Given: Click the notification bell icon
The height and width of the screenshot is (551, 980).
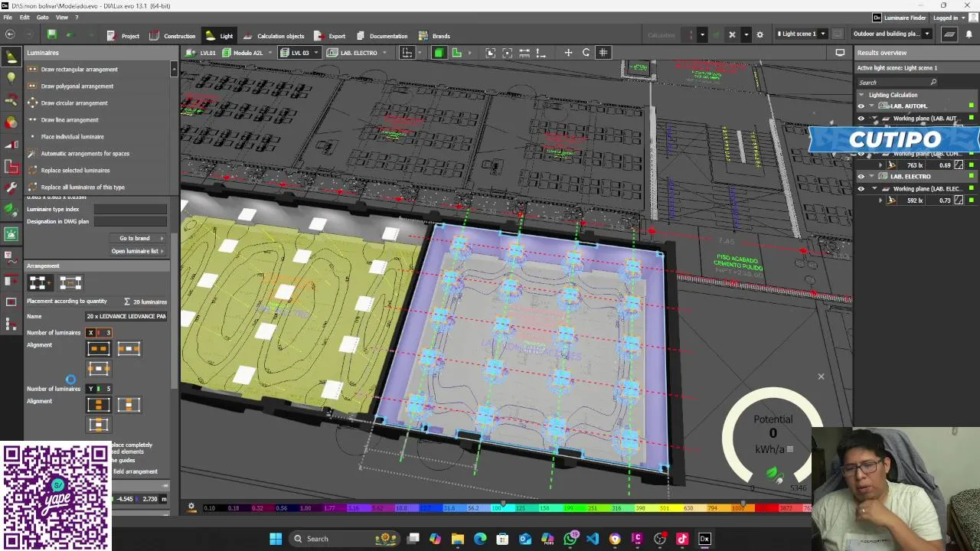Looking at the screenshot, I should [969, 34].
